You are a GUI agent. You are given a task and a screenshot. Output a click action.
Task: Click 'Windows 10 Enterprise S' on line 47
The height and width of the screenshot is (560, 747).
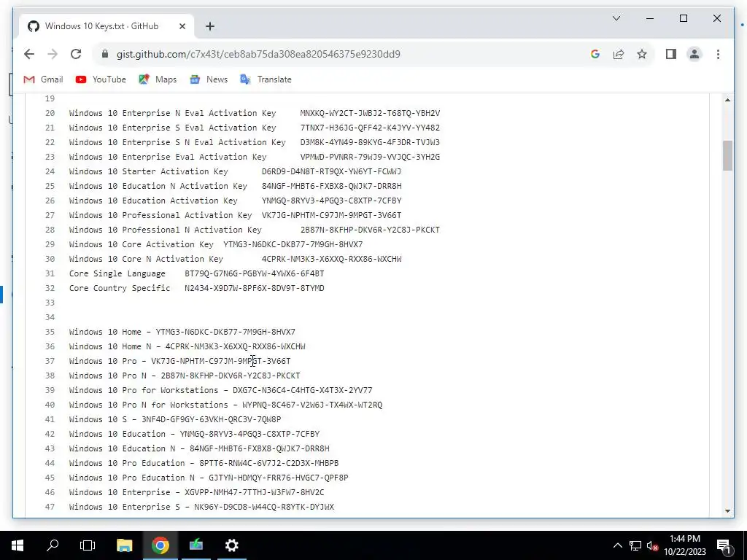point(125,507)
